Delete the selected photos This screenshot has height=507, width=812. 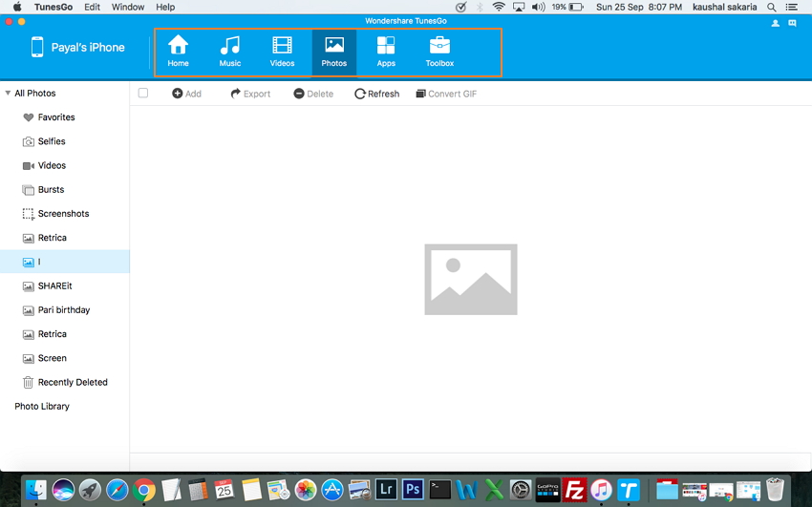[x=313, y=94]
